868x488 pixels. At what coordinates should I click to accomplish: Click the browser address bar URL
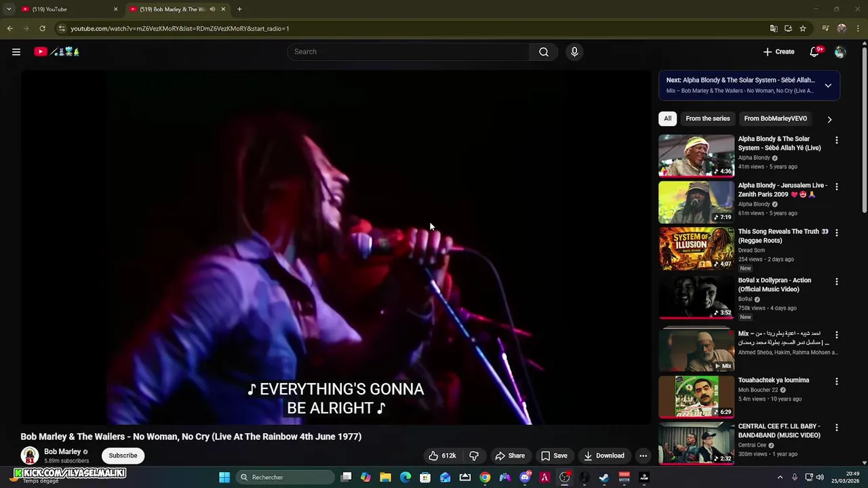[x=180, y=28]
